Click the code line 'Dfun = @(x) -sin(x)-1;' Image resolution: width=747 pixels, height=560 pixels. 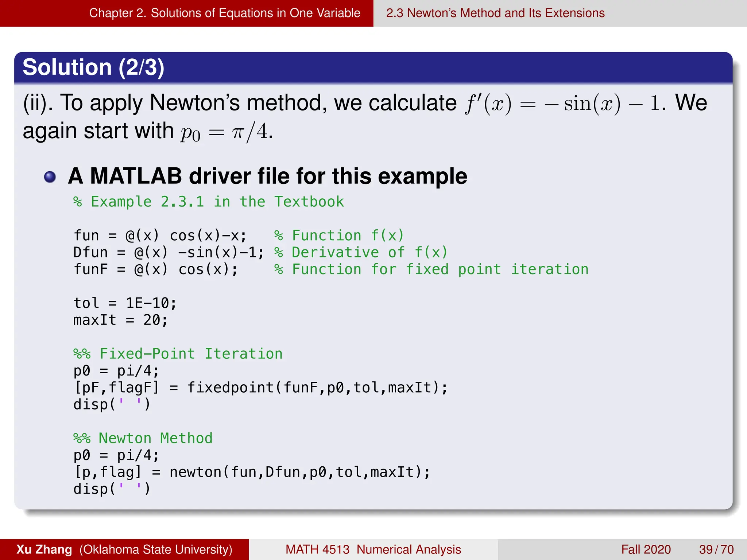169,252
